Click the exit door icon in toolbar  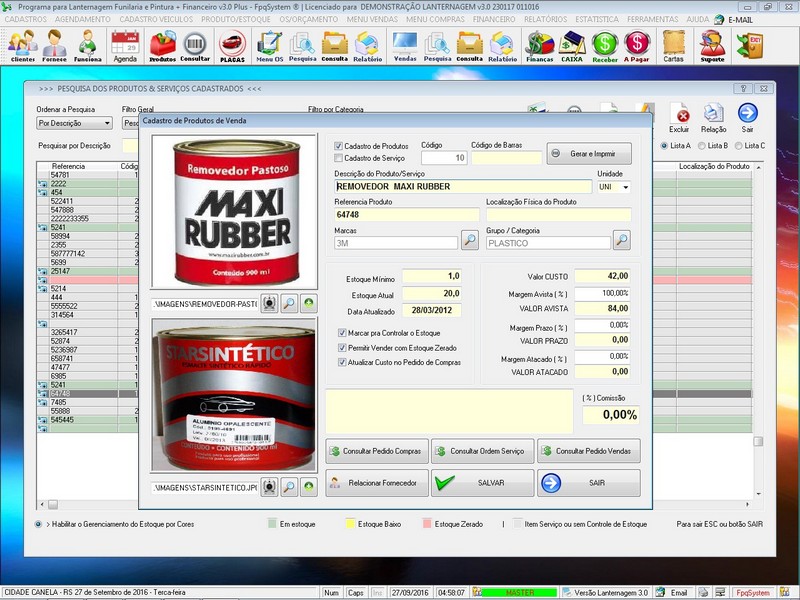[x=749, y=45]
